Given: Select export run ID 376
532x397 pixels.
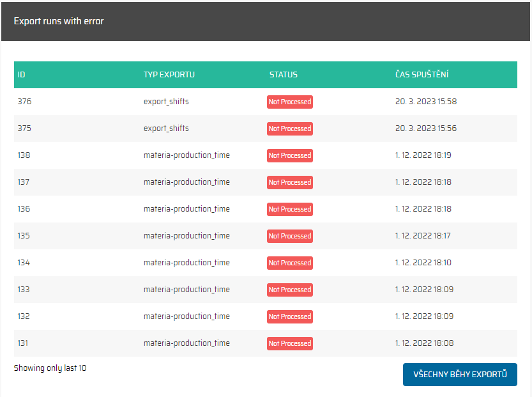Looking at the screenshot, I should 24,102.
